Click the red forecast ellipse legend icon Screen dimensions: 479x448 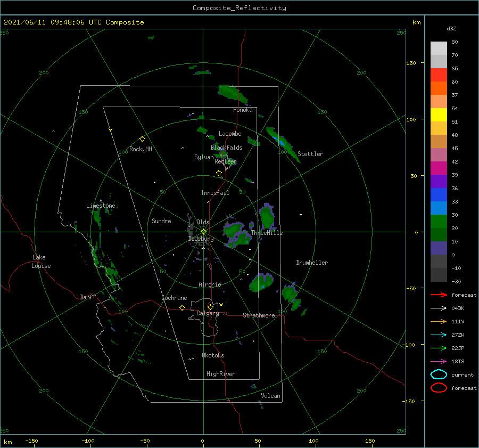[x=439, y=388]
